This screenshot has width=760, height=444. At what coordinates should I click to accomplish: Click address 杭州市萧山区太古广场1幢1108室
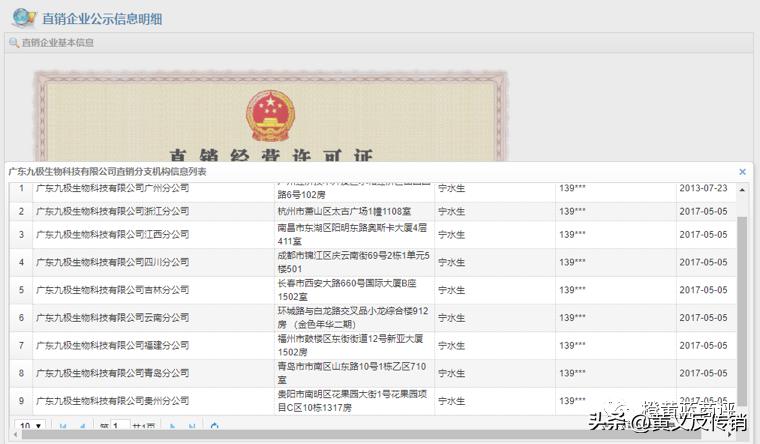(x=344, y=211)
